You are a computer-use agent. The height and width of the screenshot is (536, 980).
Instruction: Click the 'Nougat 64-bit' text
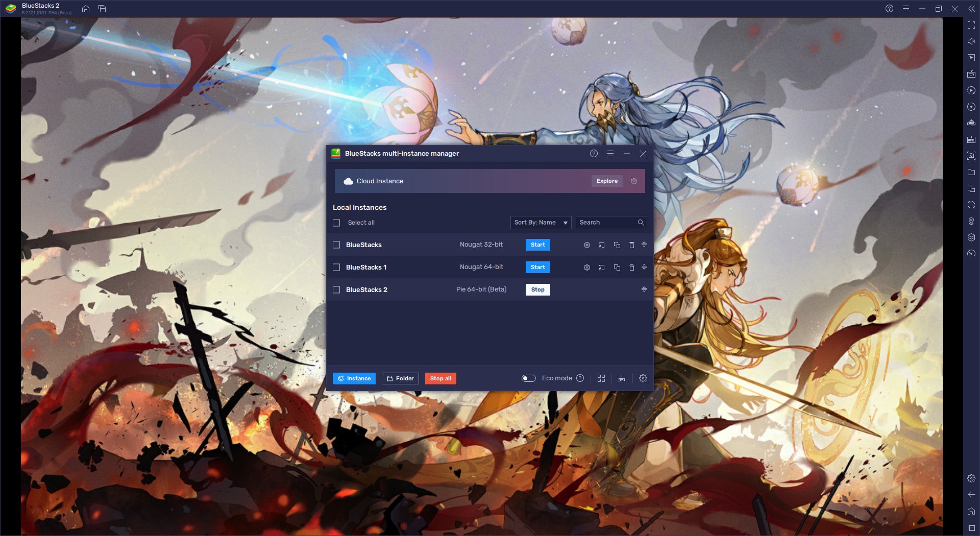(x=481, y=267)
